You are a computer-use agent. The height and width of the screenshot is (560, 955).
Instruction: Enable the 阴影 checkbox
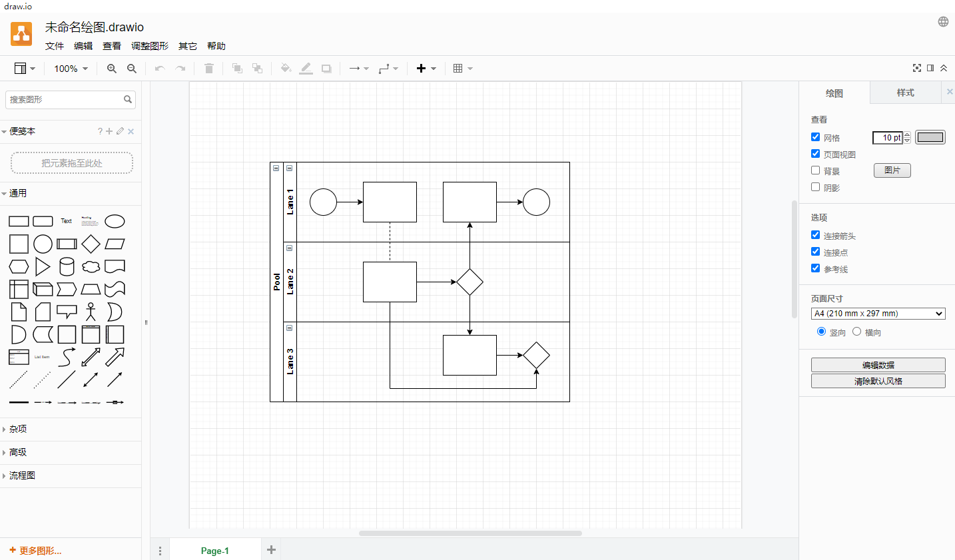[x=815, y=187]
